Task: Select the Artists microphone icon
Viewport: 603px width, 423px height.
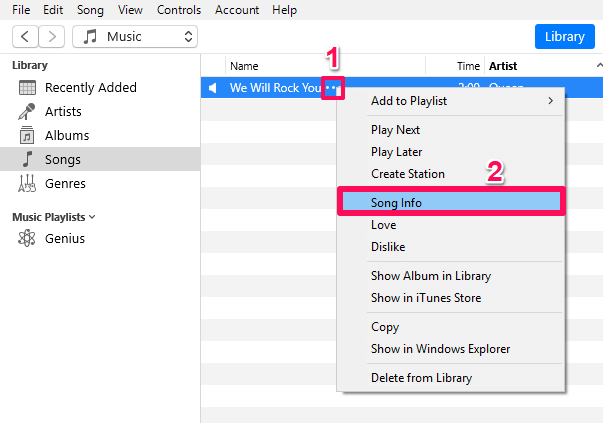Action: coord(27,112)
